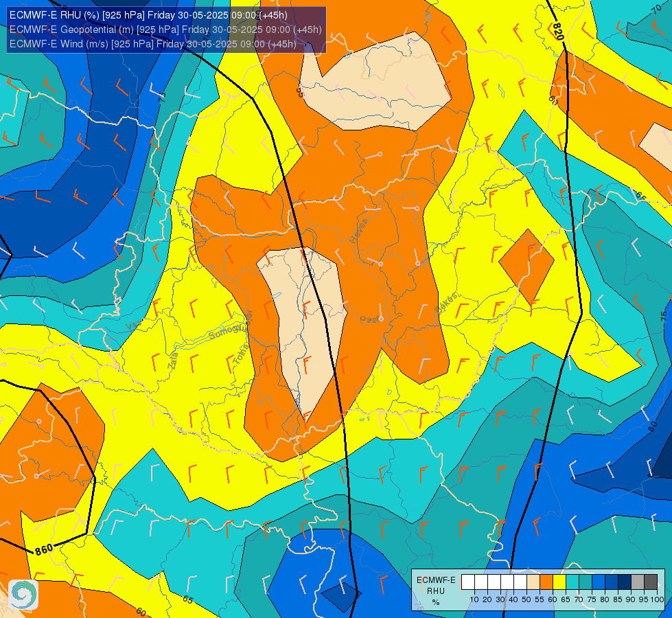Click the dark gray 95–100% legend swatch
This screenshot has height=618, width=672.
point(651,582)
